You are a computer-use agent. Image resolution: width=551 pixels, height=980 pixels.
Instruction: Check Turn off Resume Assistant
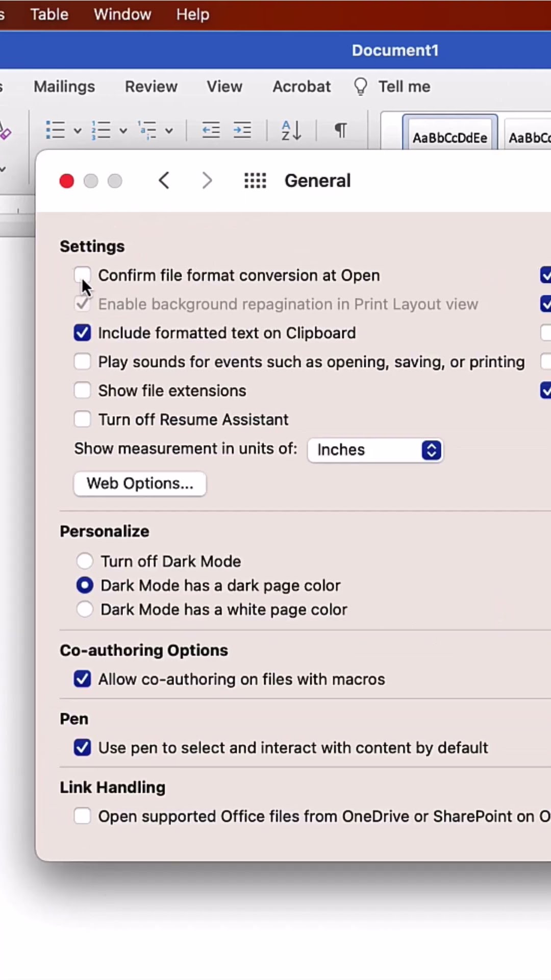[x=82, y=420]
